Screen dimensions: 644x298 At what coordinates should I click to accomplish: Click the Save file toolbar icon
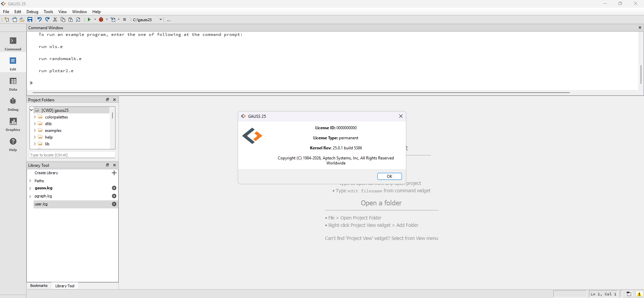30,19
